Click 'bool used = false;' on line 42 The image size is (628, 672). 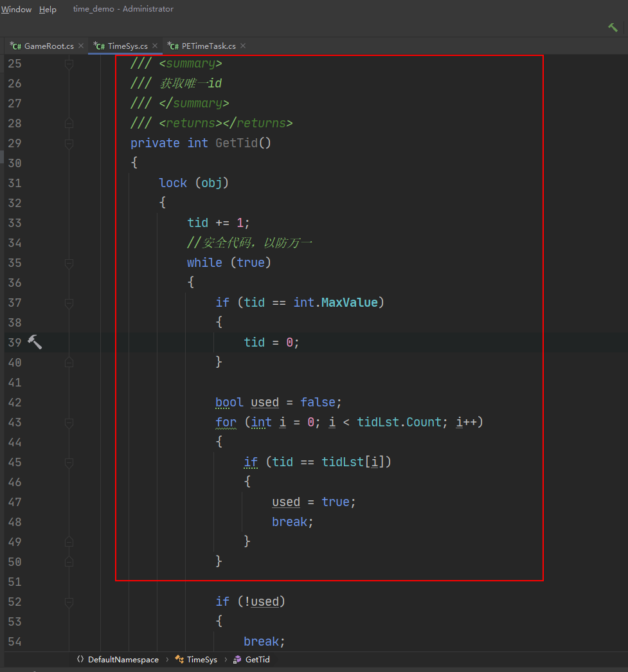point(278,403)
